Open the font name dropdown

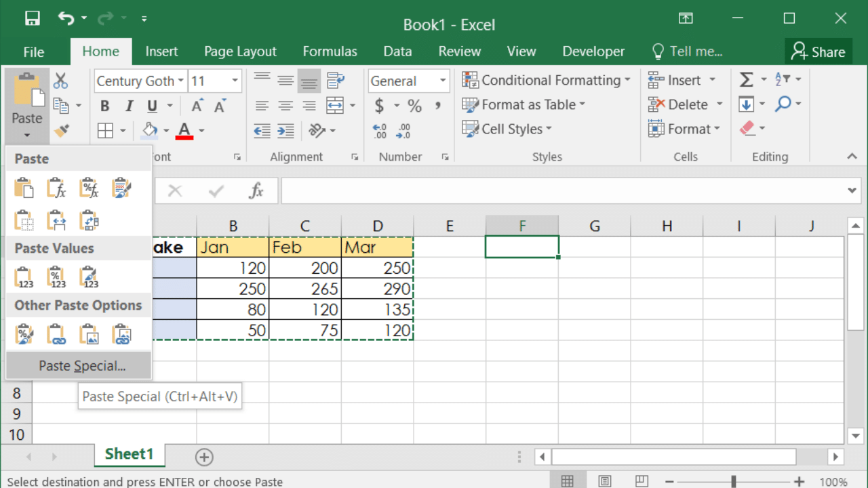181,81
